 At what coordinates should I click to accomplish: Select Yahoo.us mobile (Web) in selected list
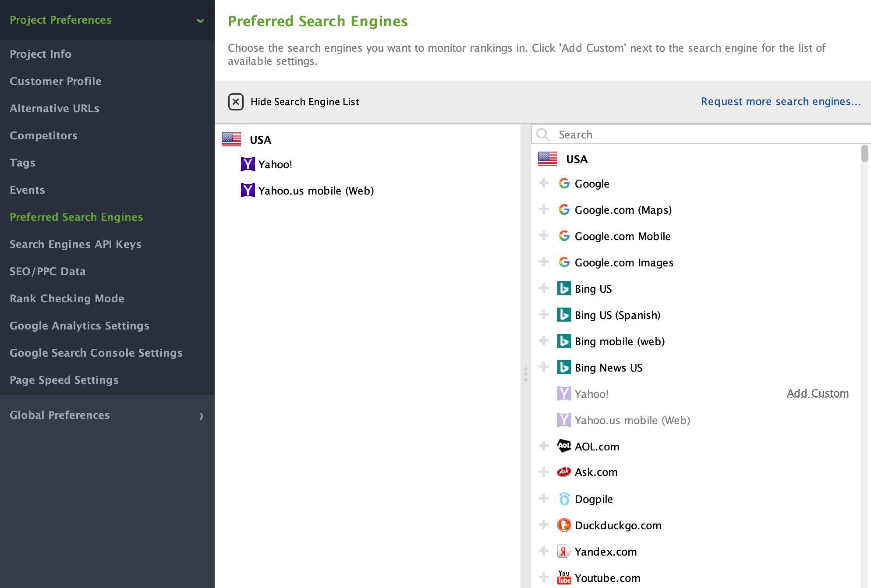[x=316, y=191]
